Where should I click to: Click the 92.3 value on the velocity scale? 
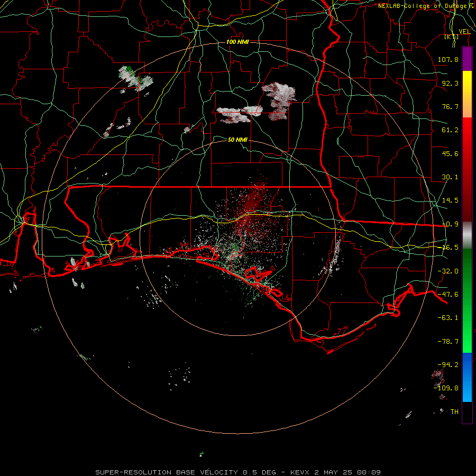450,83
